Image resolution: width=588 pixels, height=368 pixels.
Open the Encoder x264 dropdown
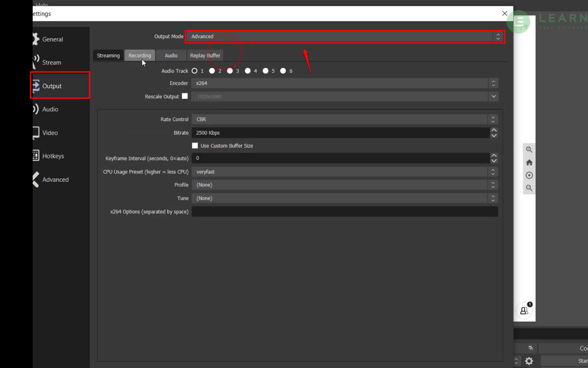pos(344,83)
